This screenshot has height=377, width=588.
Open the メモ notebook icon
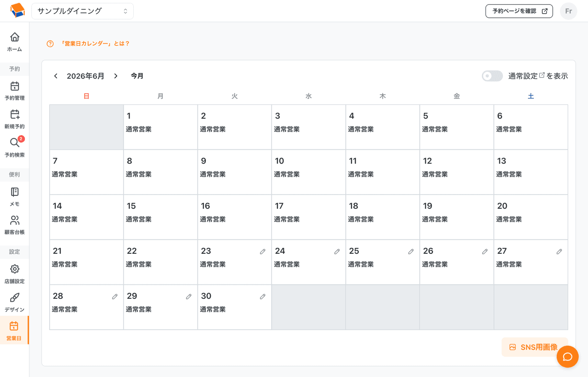tap(15, 192)
